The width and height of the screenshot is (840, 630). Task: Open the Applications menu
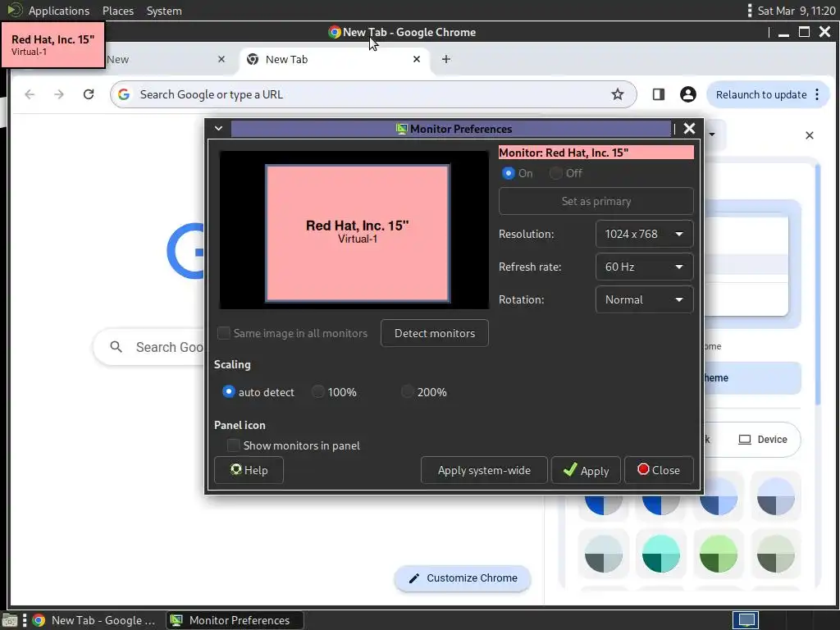point(59,11)
